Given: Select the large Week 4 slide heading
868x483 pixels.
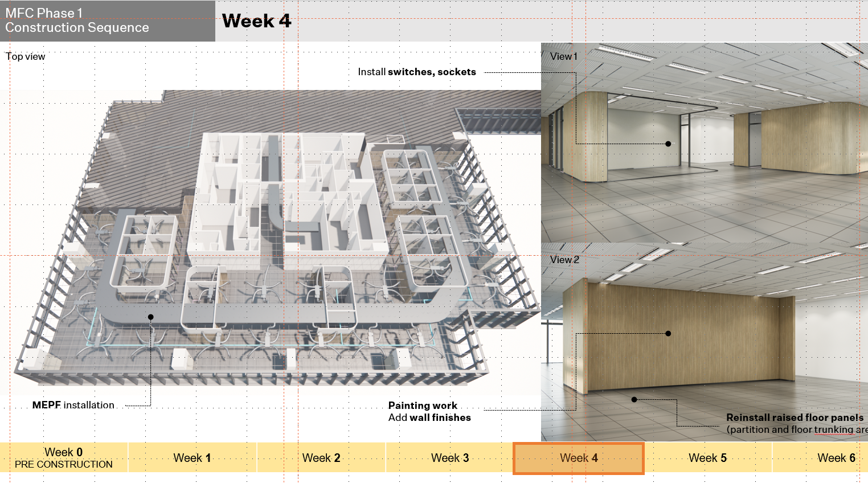Looking at the screenshot, I should (256, 21).
